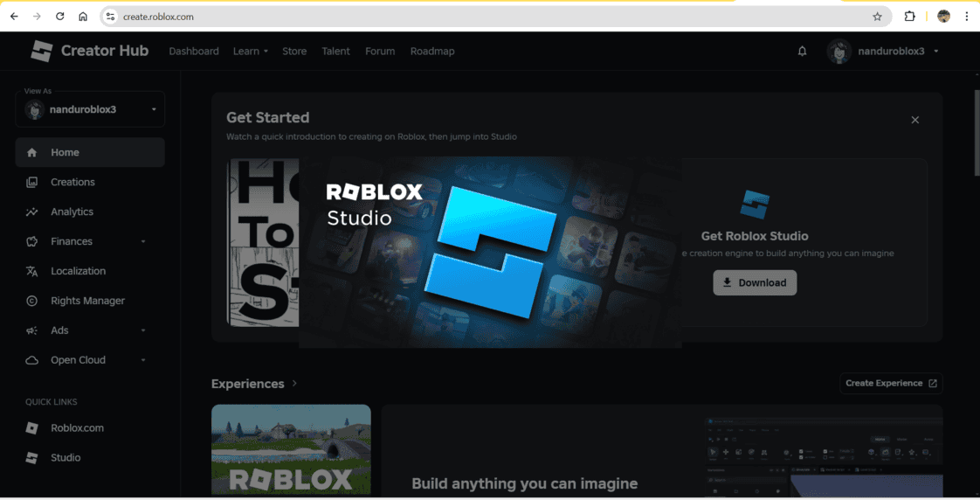Click the browser home icon

(83, 17)
